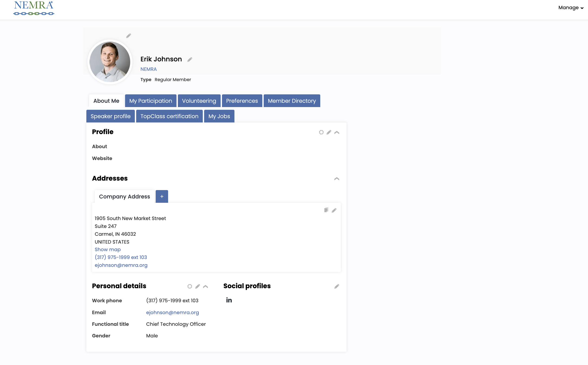Collapse the Personal details section
This screenshot has height=365, width=588.
(205, 287)
